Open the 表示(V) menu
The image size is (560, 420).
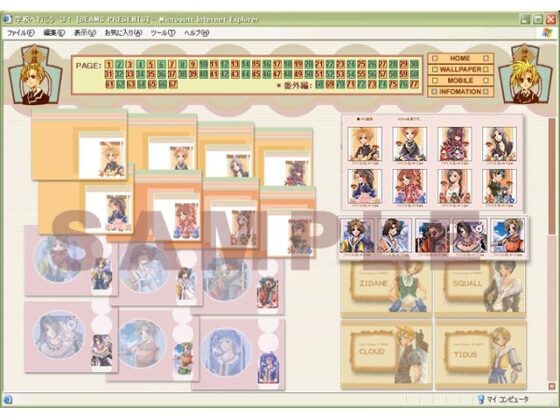pyautogui.click(x=85, y=33)
